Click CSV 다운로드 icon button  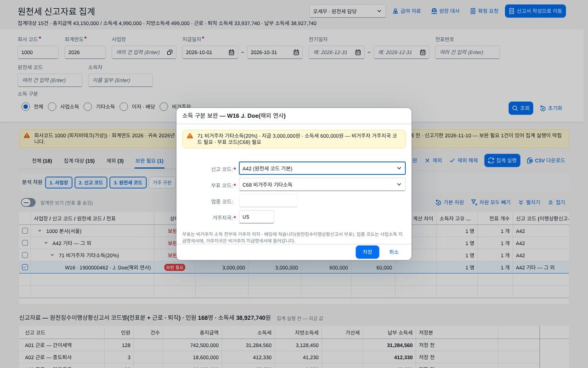pyautogui.click(x=546, y=161)
